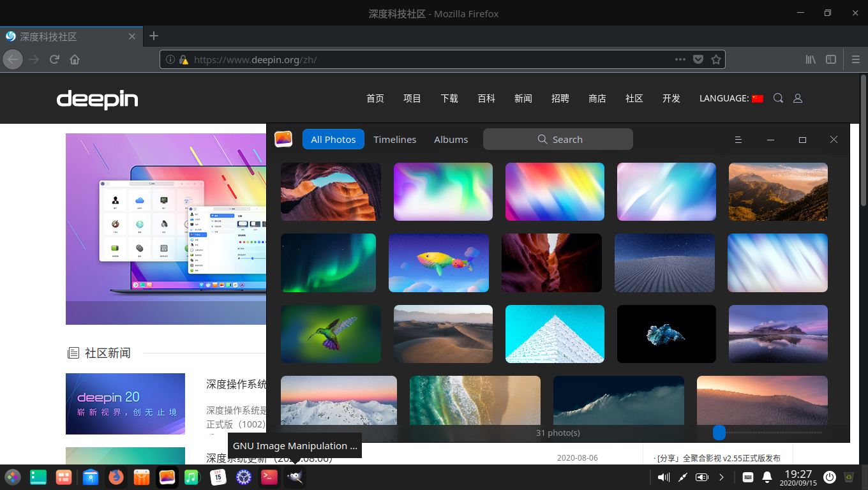Select the All Photos tab
This screenshot has height=490, width=868.
click(333, 139)
